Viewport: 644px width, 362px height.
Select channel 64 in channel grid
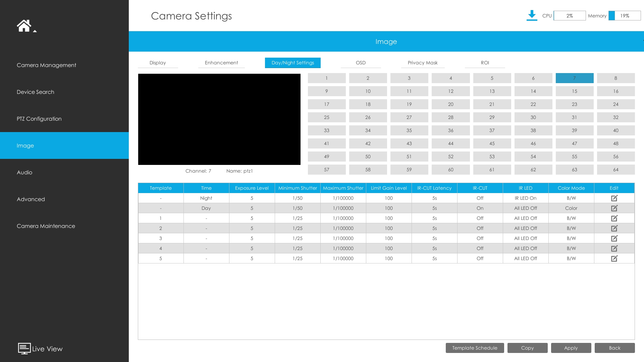click(615, 170)
